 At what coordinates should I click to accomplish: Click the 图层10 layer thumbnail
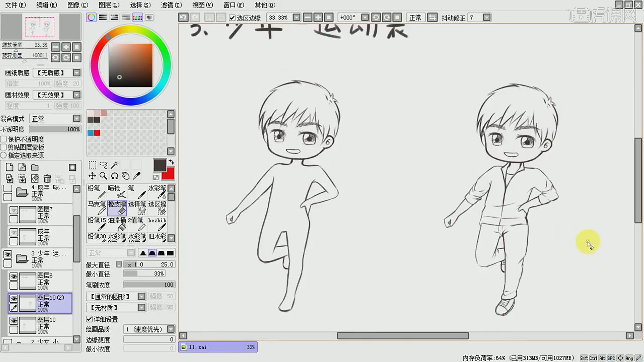tap(28, 325)
